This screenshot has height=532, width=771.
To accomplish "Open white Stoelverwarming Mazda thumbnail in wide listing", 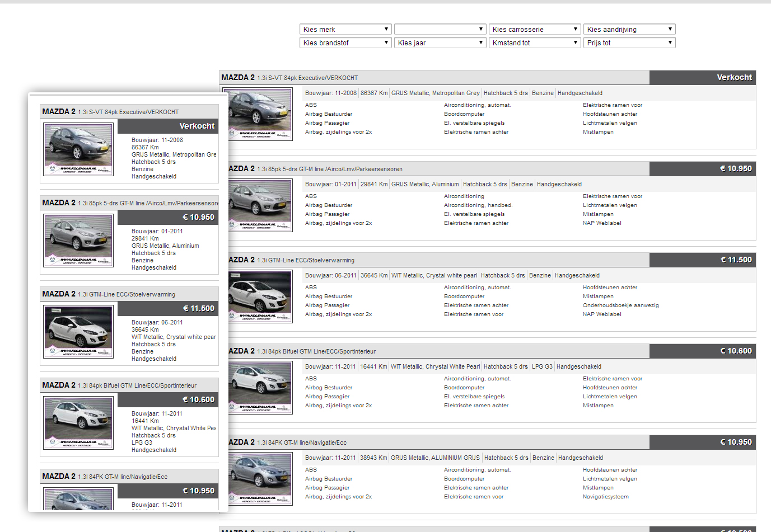I will tap(260, 296).
